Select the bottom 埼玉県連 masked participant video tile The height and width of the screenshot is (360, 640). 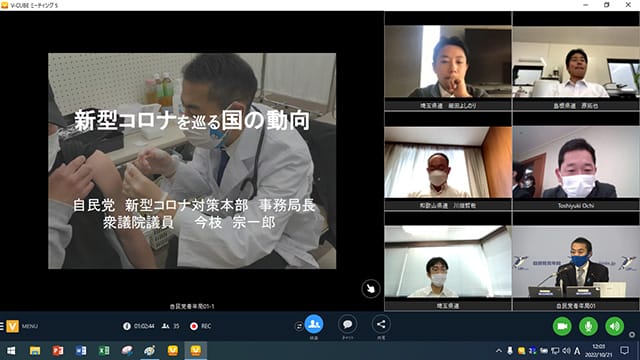coord(448,262)
